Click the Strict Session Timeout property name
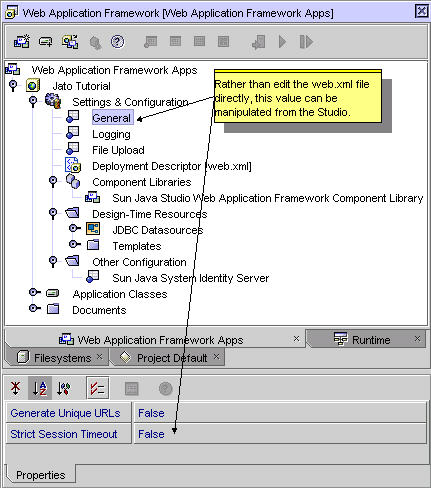431x488 pixels. coord(68,434)
